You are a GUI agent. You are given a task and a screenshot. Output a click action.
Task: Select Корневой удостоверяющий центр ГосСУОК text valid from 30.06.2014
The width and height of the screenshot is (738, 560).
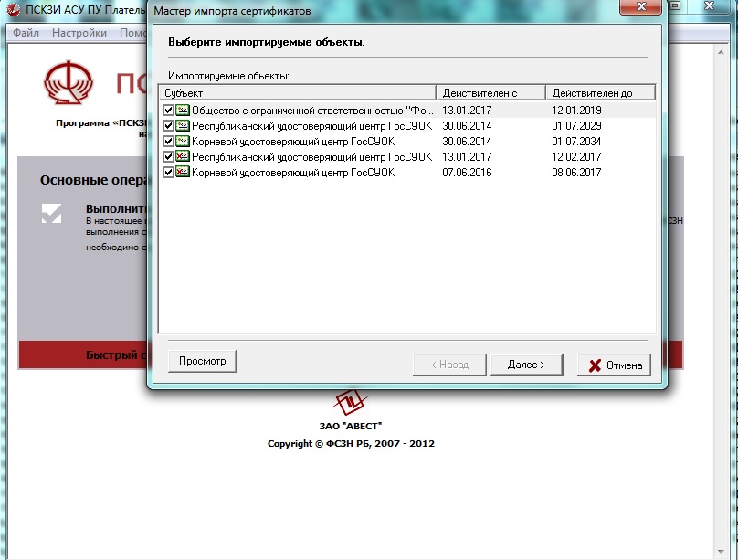293,142
